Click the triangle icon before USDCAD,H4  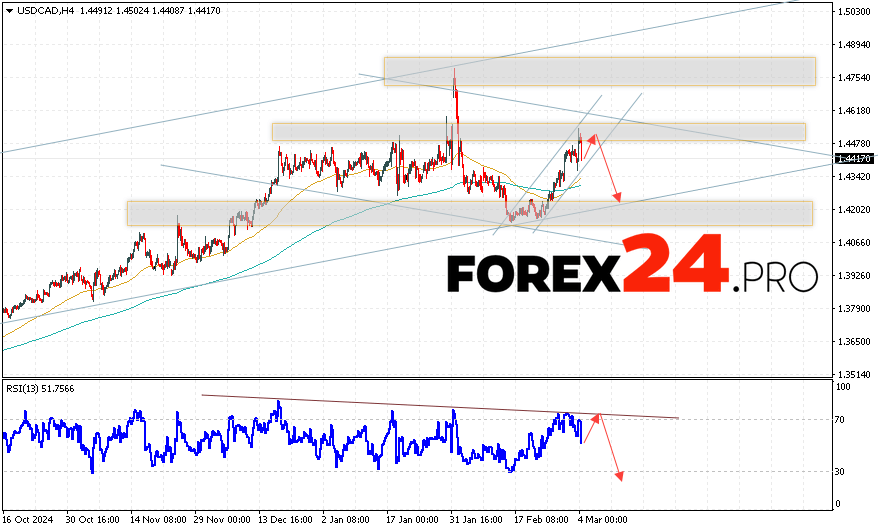8,10
